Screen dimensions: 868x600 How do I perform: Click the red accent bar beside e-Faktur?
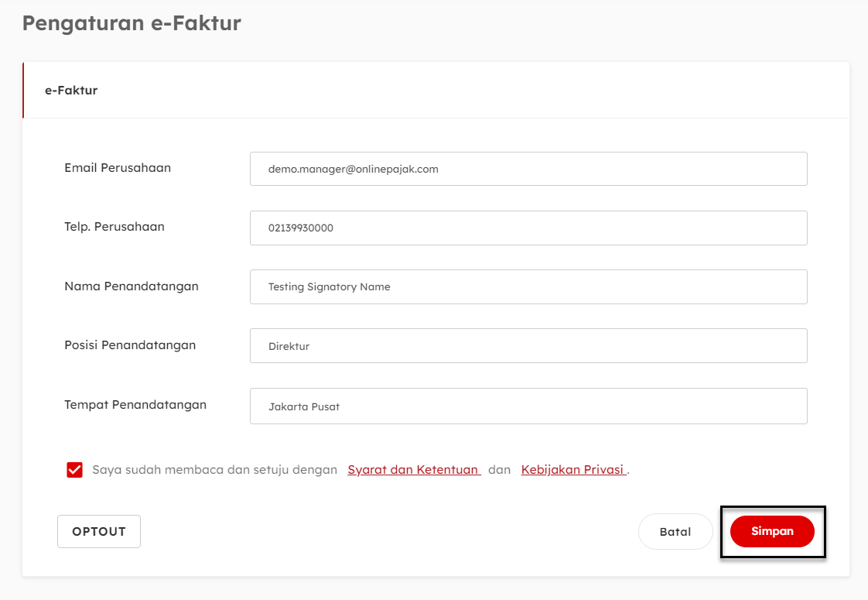click(x=23, y=91)
